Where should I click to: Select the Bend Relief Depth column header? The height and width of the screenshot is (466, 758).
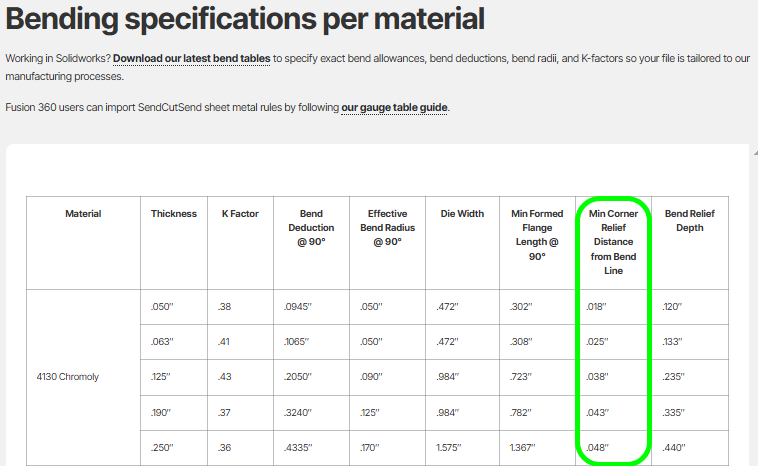(689, 220)
